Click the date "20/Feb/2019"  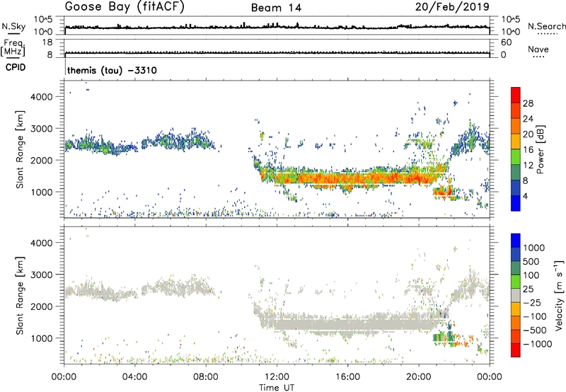point(452,7)
